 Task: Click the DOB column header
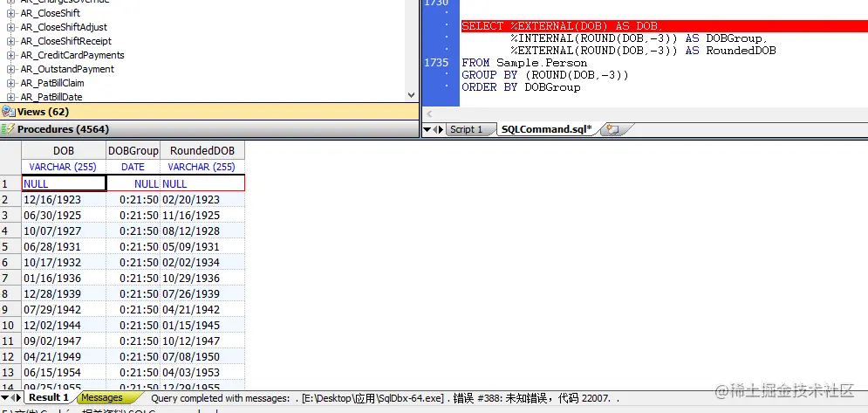[x=64, y=151]
